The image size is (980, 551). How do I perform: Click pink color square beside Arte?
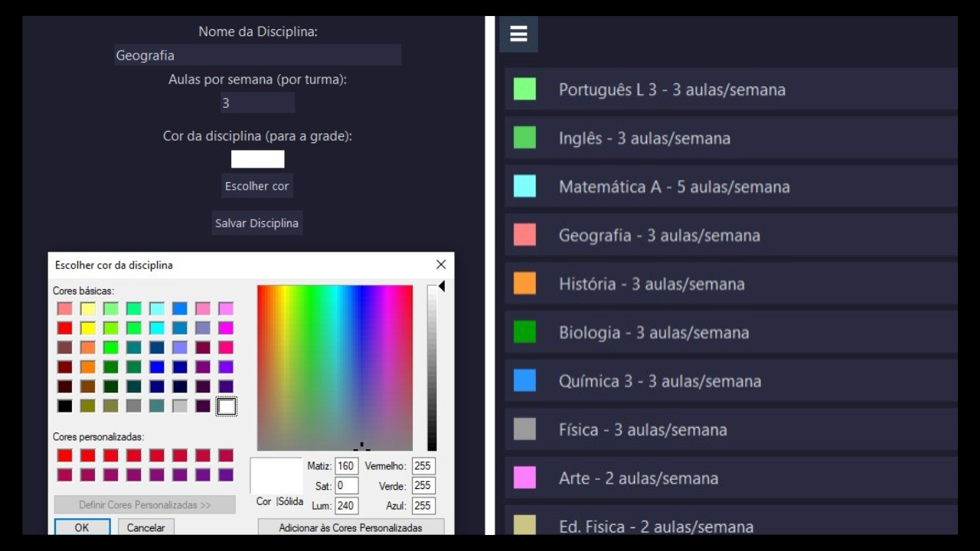point(524,478)
